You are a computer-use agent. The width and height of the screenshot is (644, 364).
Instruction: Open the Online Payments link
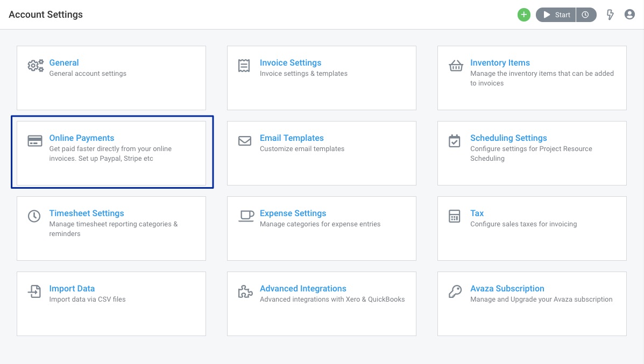tap(82, 138)
